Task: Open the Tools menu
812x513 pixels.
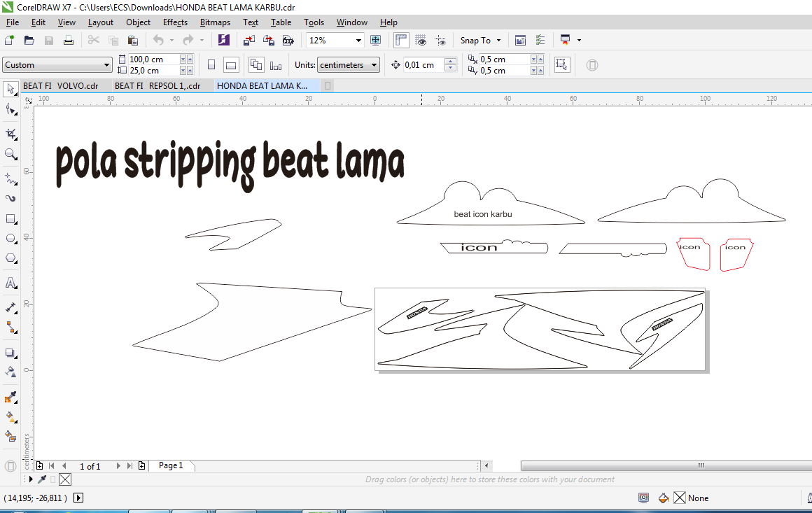Action: (314, 22)
